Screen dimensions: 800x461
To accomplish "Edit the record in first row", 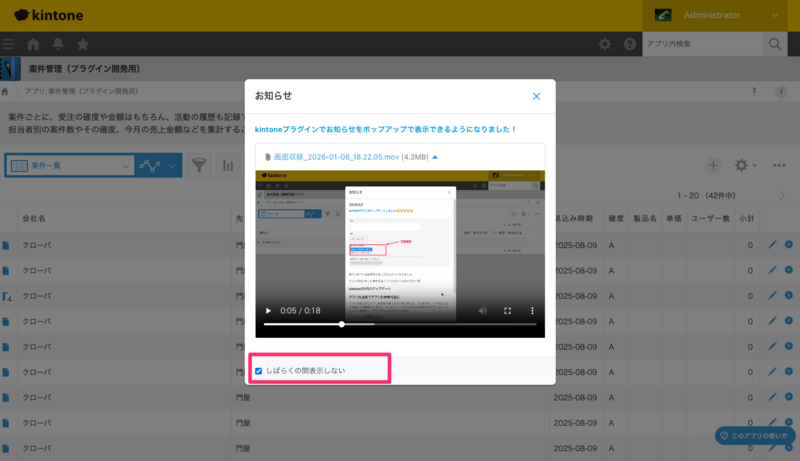I will (x=772, y=245).
